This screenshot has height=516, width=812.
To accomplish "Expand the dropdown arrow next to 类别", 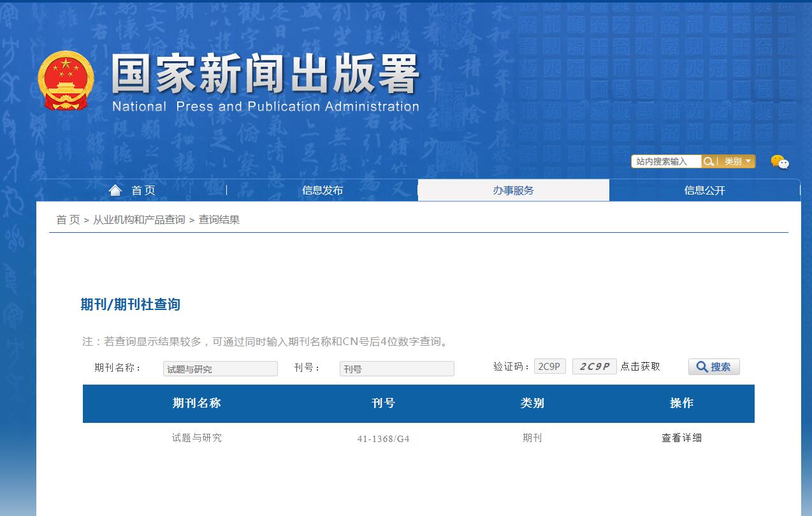I will tap(747, 161).
